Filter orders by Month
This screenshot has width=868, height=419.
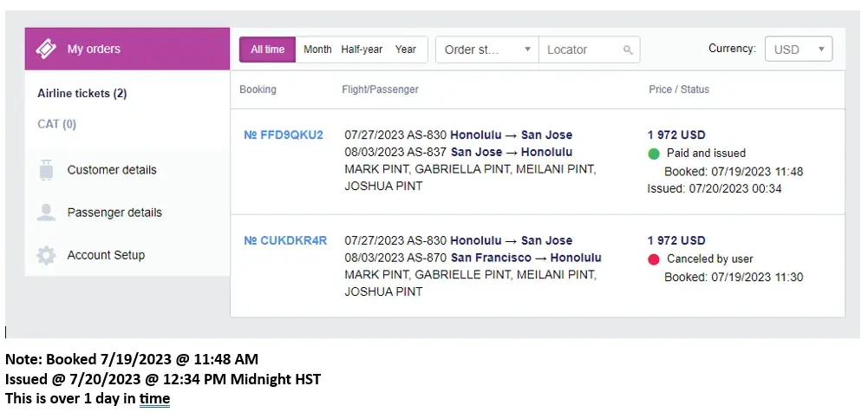coord(317,49)
